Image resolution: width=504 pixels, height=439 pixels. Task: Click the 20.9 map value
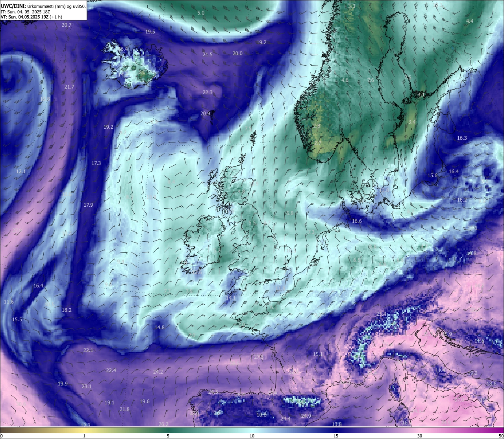[205, 113]
